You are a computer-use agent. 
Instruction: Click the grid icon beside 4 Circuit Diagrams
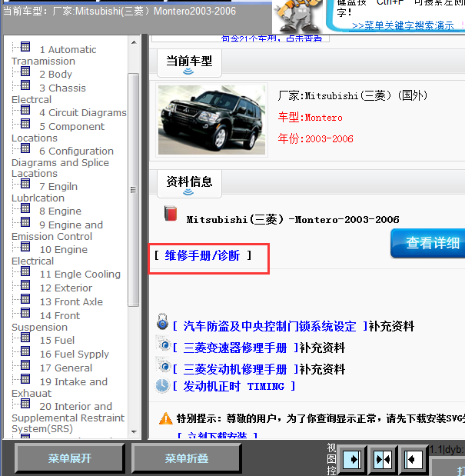pos(25,110)
